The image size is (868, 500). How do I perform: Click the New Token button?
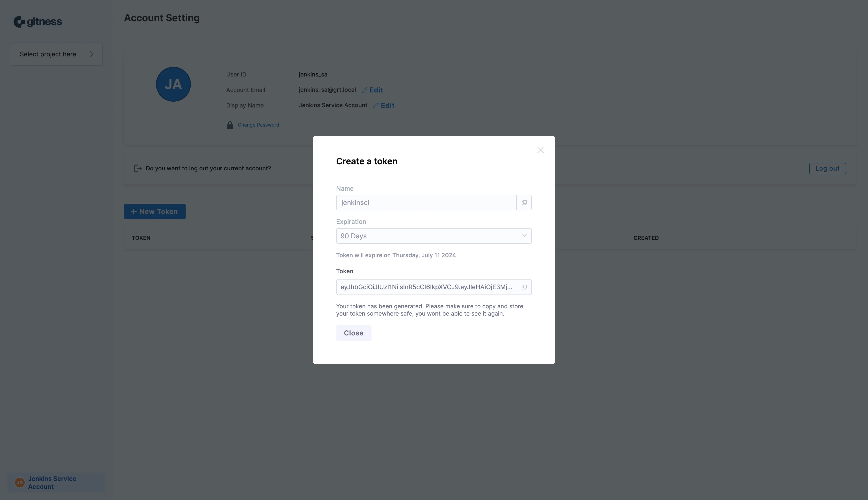click(x=155, y=212)
